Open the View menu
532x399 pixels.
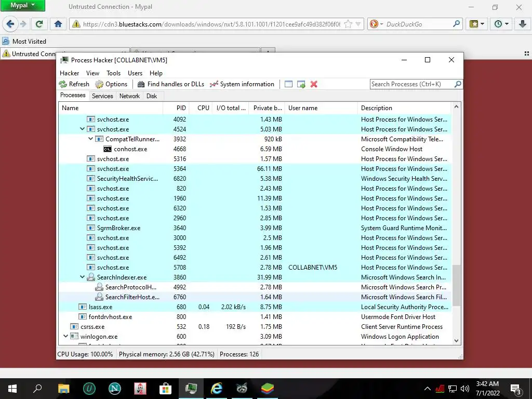tap(92, 73)
